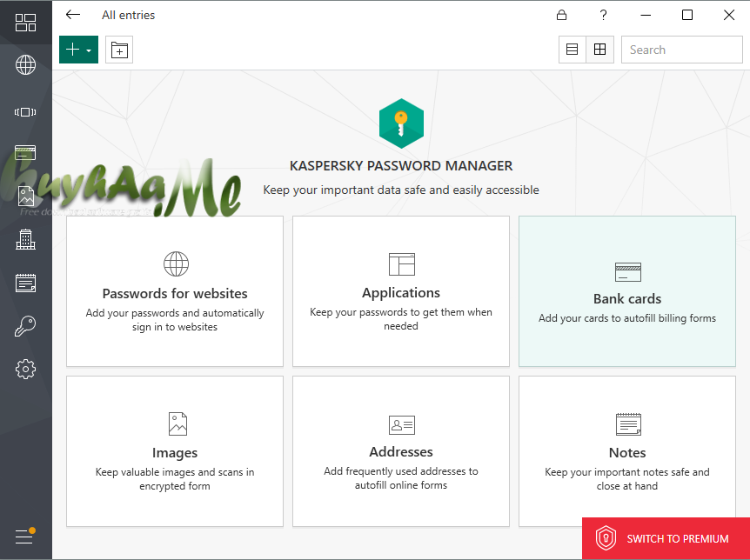Maximize the Password Manager window
Screen dimensions: 750x560
(x=686, y=15)
